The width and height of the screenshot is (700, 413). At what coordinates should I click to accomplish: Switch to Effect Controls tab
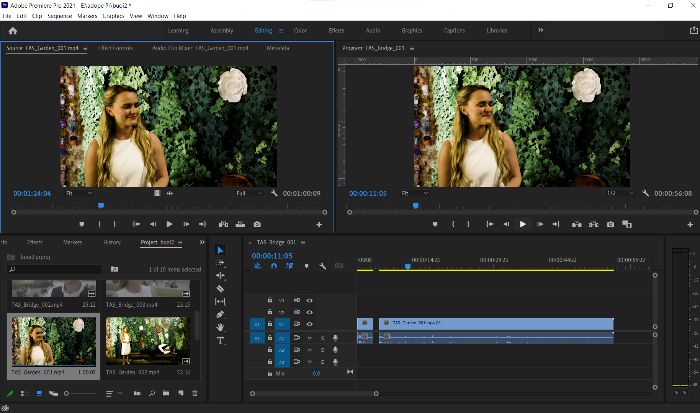coord(116,48)
